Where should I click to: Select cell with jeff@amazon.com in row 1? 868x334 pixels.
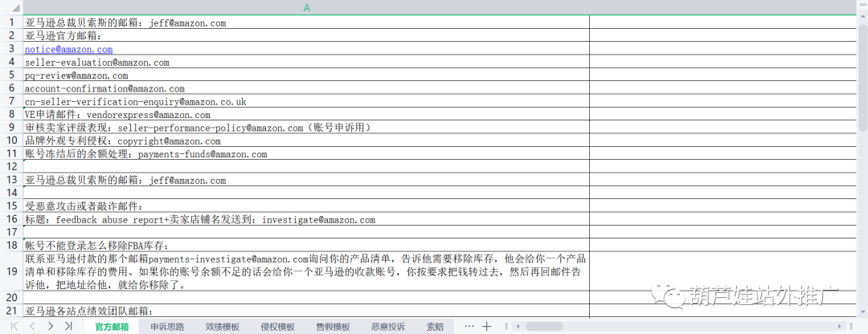coord(307,22)
